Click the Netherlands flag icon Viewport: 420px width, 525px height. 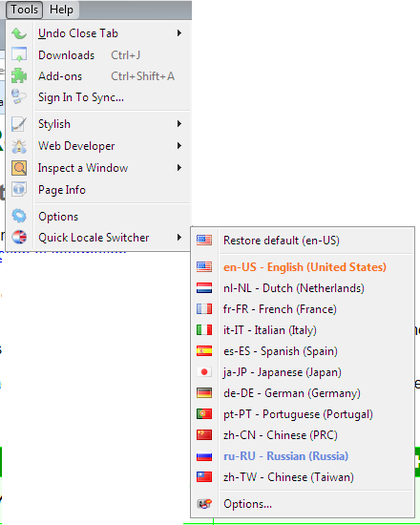[204, 288]
